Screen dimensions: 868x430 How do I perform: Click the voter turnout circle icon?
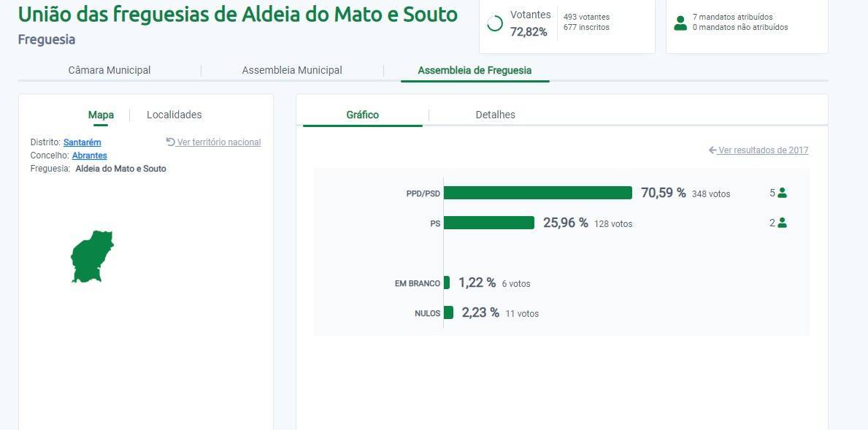pos(495,24)
